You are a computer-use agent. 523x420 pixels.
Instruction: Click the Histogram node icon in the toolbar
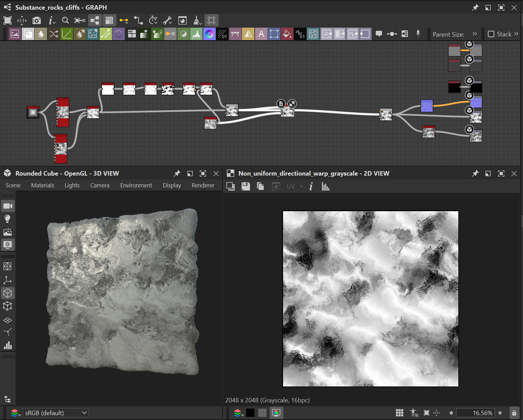[196, 34]
